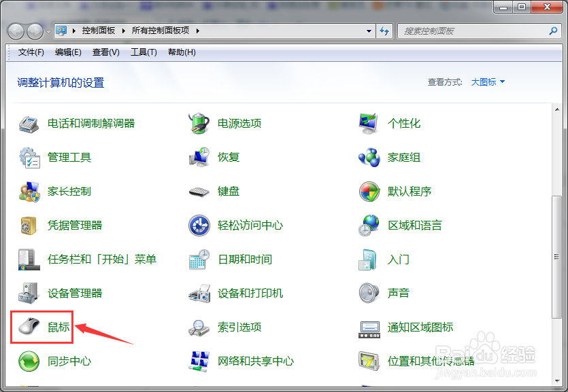The image size is (568, 392).
Task: Click the Administrative Tools (管理工具) gear icon
Action: (29, 158)
